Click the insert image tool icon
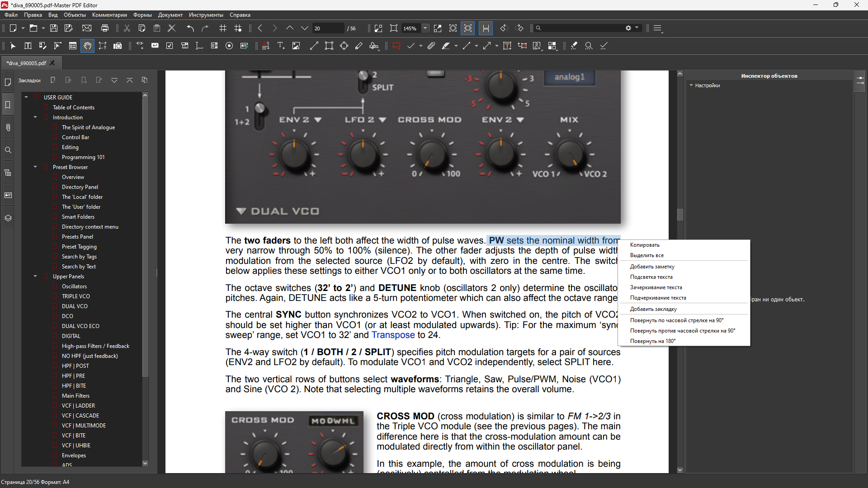868x488 pixels. (296, 46)
